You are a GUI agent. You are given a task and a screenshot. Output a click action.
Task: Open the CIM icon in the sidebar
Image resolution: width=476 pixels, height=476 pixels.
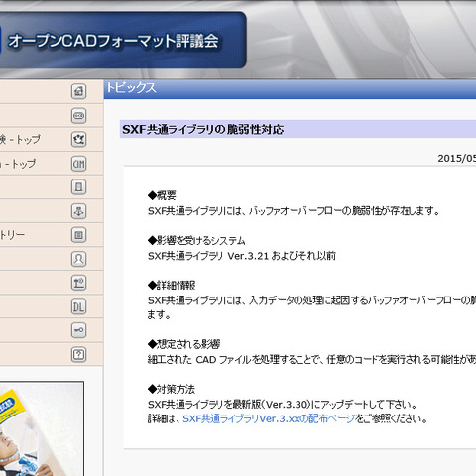click(78, 164)
